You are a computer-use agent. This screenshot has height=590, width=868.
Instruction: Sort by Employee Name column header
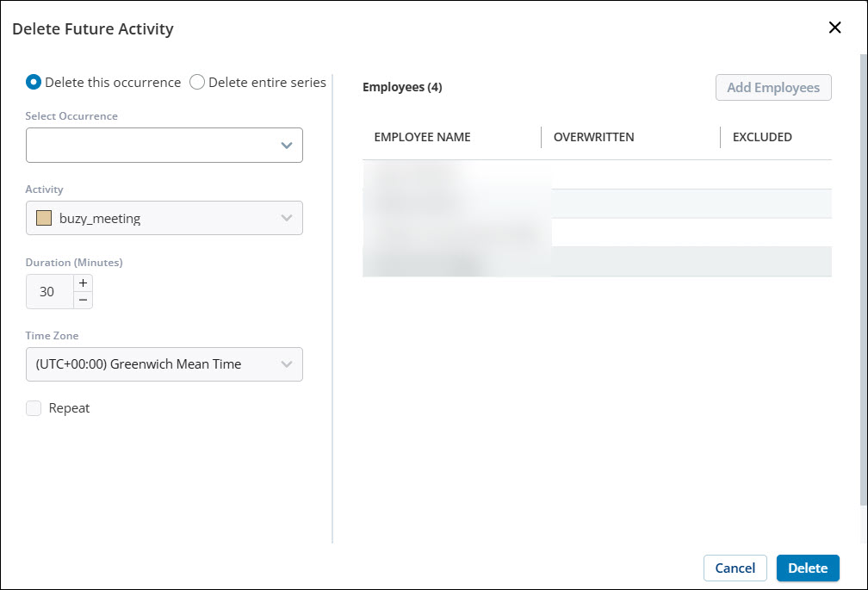click(423, 138)
